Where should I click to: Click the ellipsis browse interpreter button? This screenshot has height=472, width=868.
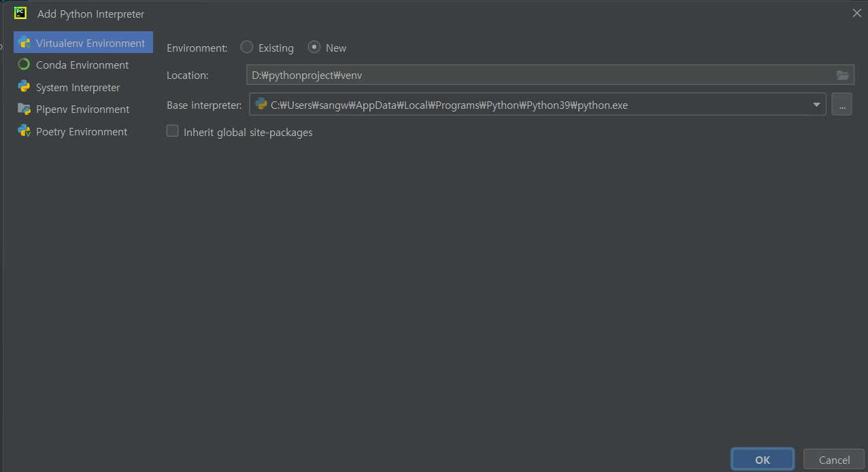pyautogui.click(x=841, y=105)
